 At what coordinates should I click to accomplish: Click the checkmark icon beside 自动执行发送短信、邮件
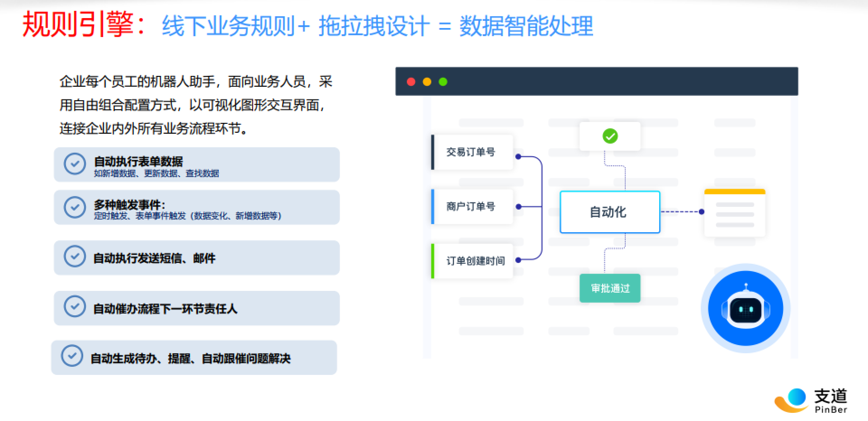[75, 257]
